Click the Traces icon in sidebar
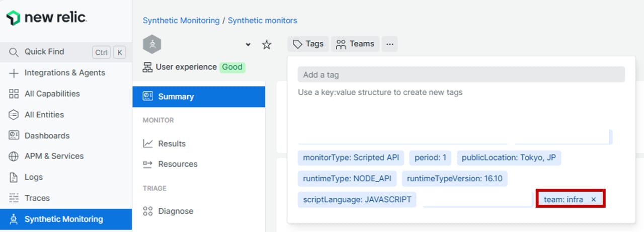Image resolution: width=644 pixels, height=232 pixels. click(14, 198)
